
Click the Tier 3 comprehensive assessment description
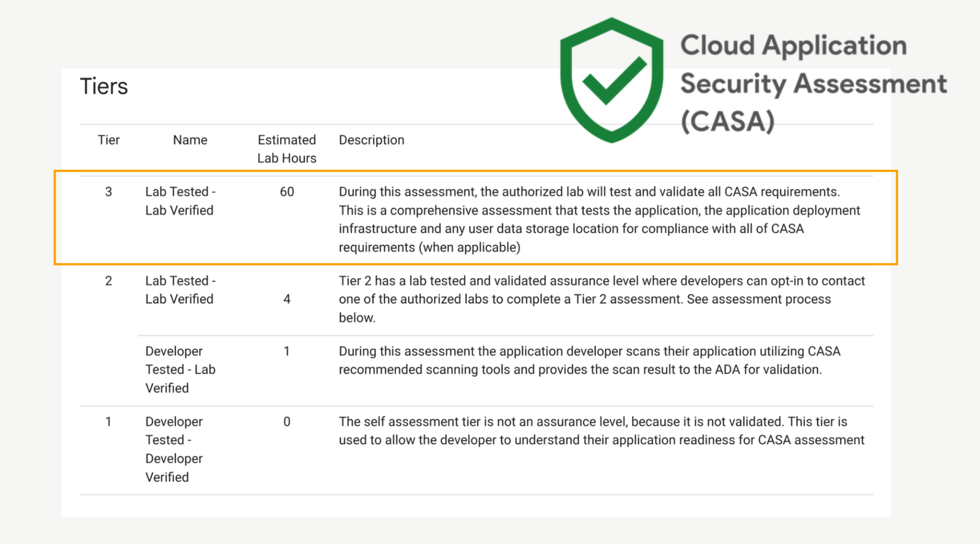598,219
